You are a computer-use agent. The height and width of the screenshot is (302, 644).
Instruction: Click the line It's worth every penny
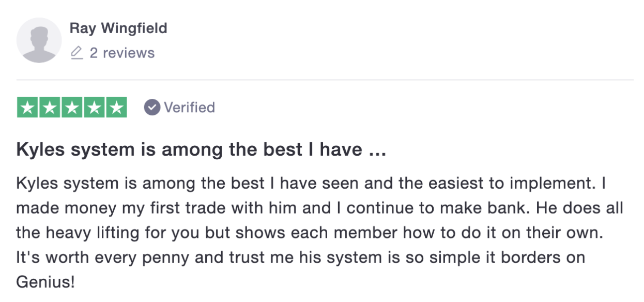(x=300, y=258)
